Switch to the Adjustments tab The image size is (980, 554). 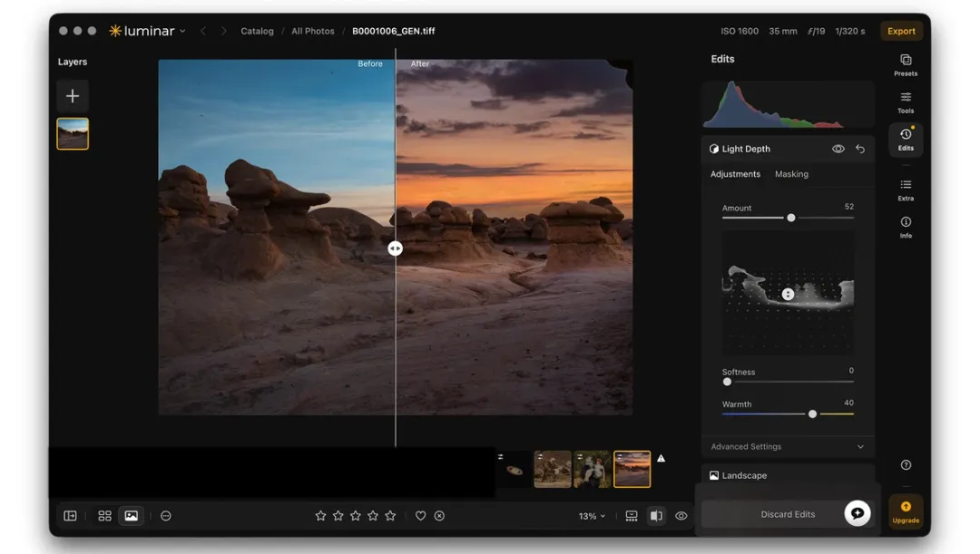click(x=735, y=174)
